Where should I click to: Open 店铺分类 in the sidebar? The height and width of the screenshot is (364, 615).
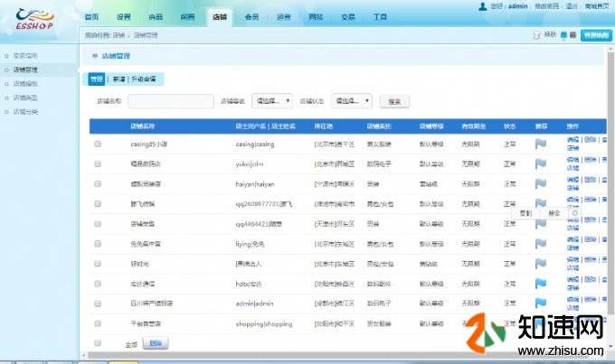coord(25,112)
